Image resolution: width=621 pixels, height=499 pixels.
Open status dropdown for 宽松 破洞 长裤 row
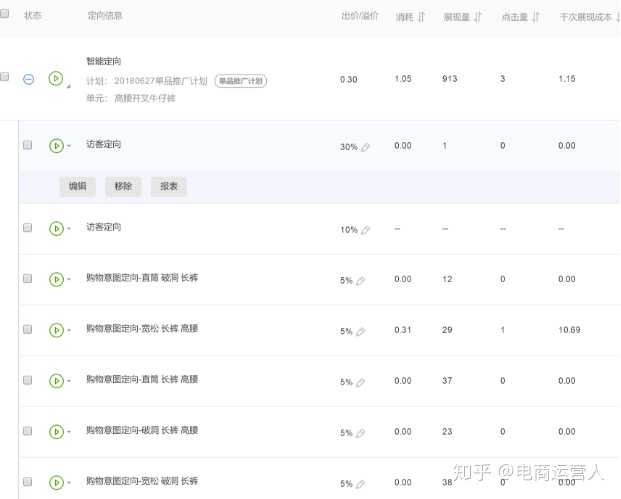coord(69,482)
